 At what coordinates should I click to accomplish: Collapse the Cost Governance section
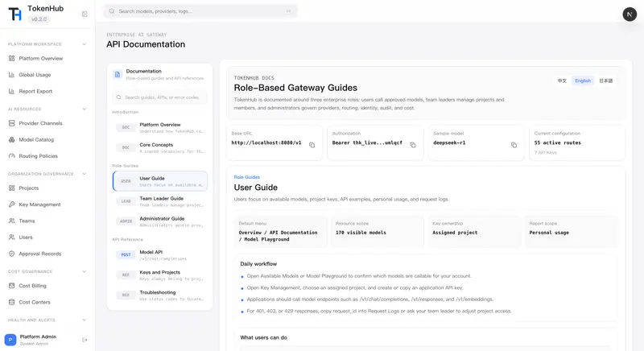click(85, 271)
